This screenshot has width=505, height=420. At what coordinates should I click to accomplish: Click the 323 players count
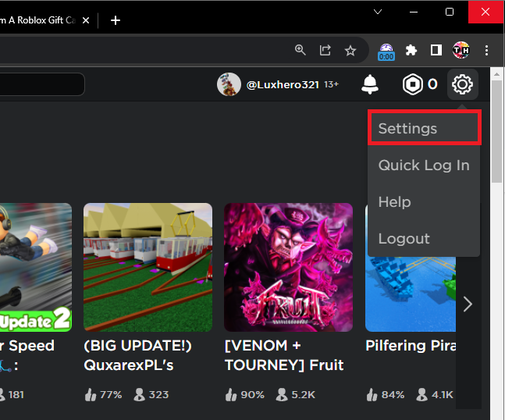pos(151,394)
